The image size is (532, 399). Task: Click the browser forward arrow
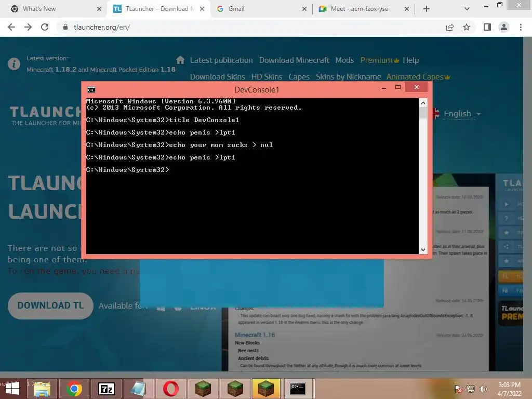coord(28,27)
